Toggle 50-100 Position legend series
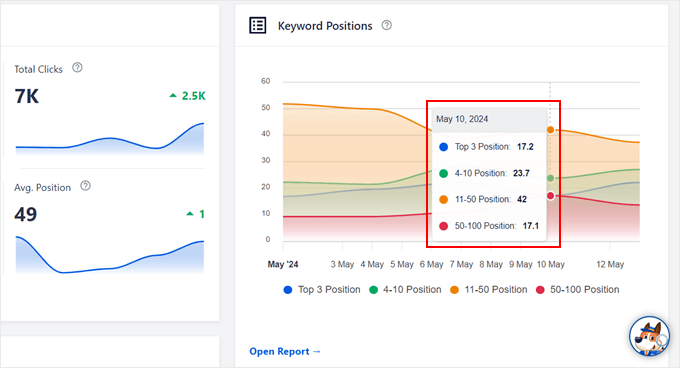The height and width of the screenshot is (368, 680). [x=577, y=290]
